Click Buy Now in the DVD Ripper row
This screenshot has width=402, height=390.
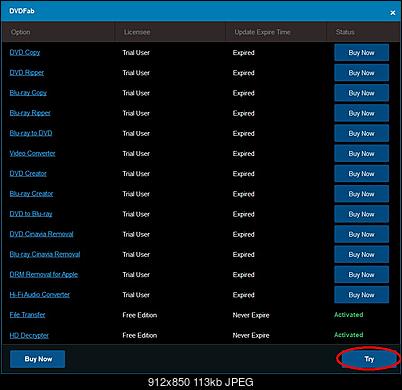click(361, 73)
